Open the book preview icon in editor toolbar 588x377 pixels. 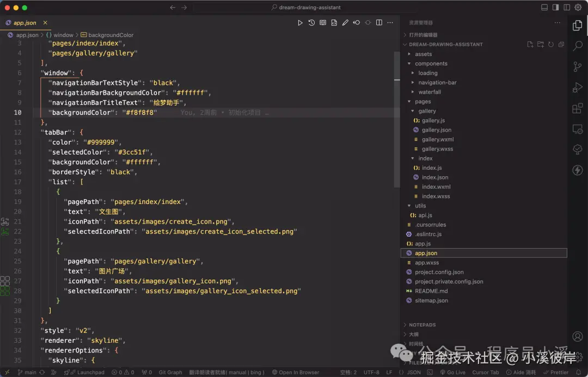[x=322, y=23]
